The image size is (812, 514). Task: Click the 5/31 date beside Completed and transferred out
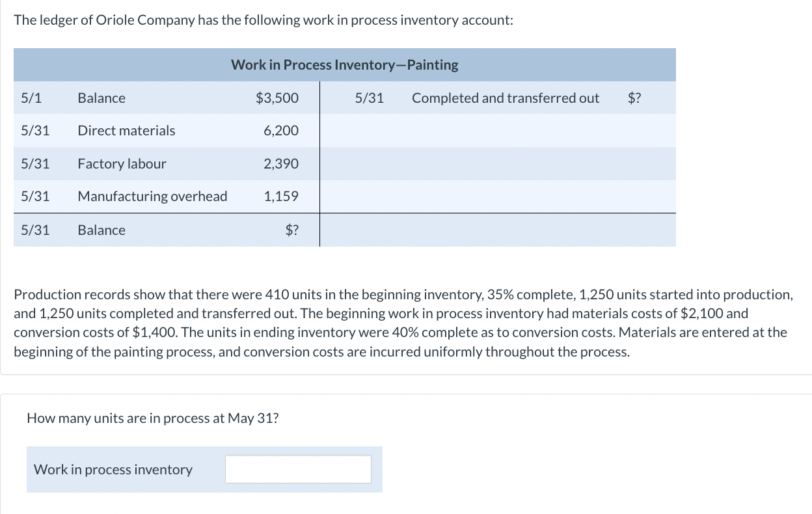click(x=368, y=98)
